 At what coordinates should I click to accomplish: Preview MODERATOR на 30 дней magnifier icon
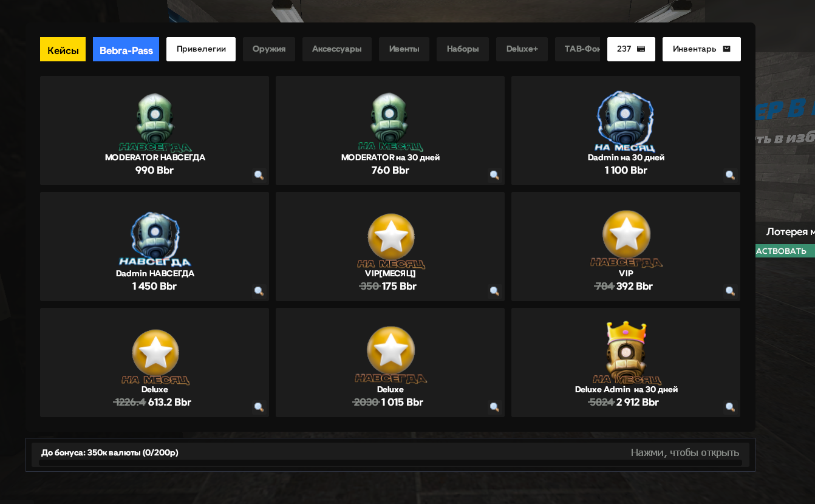tap(494, 175)
